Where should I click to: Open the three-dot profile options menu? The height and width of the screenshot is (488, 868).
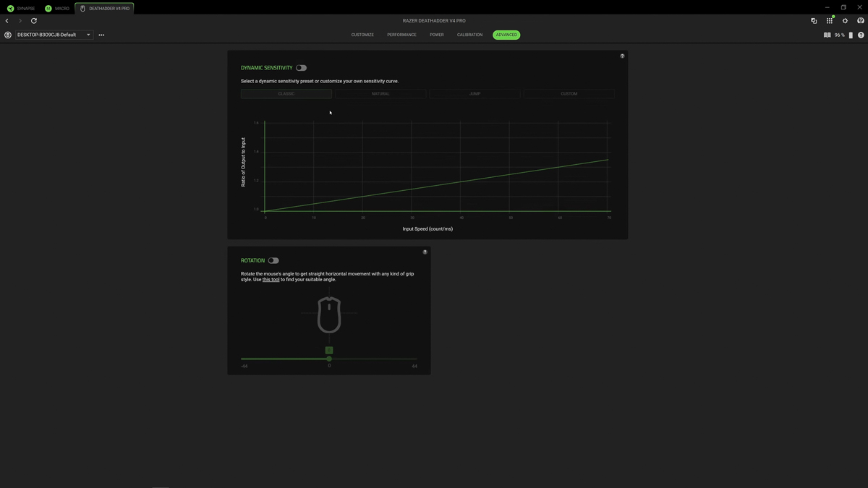click(101, 35)
